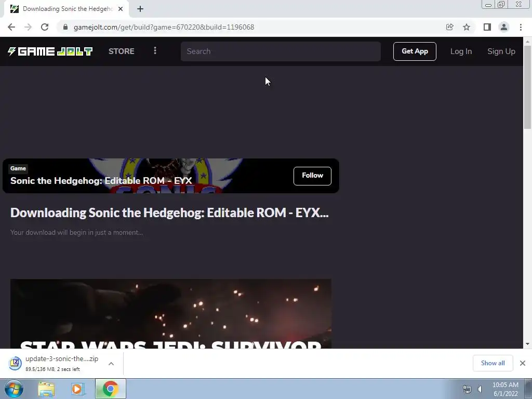Image resolution: width=532 pixels, height=399 pixels.
Task: Follow the Sonic Editable ROM game
Action: point(312,176)
